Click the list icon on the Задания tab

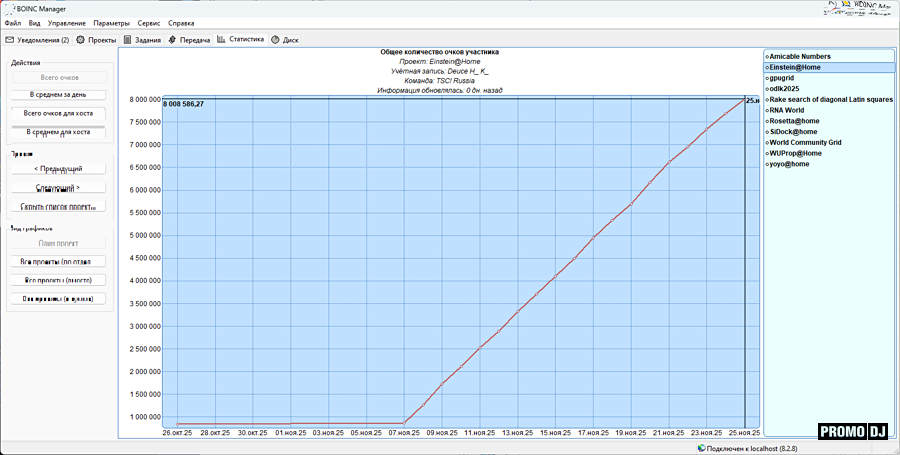[x=128, y=40]
